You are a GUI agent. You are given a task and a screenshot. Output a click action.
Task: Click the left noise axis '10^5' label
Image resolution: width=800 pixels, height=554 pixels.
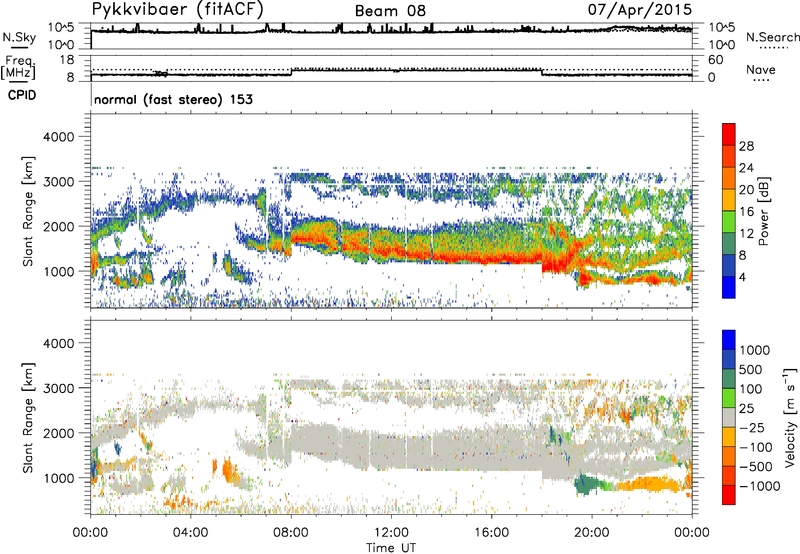point(61,27)
